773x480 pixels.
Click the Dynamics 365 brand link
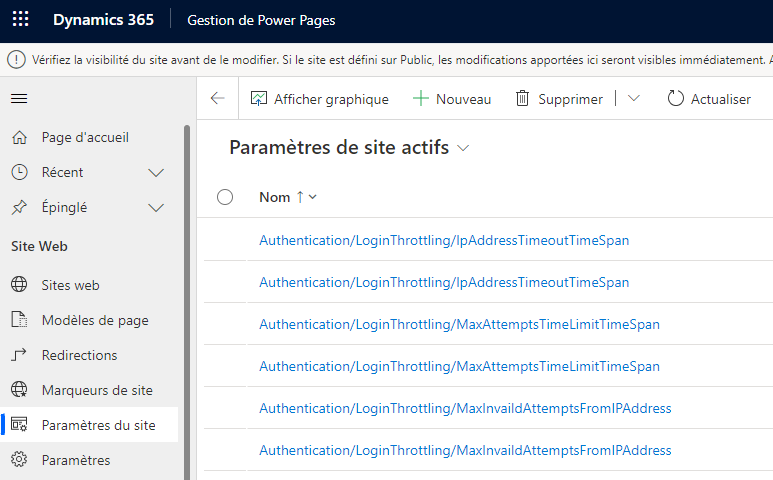pos(104,20)
